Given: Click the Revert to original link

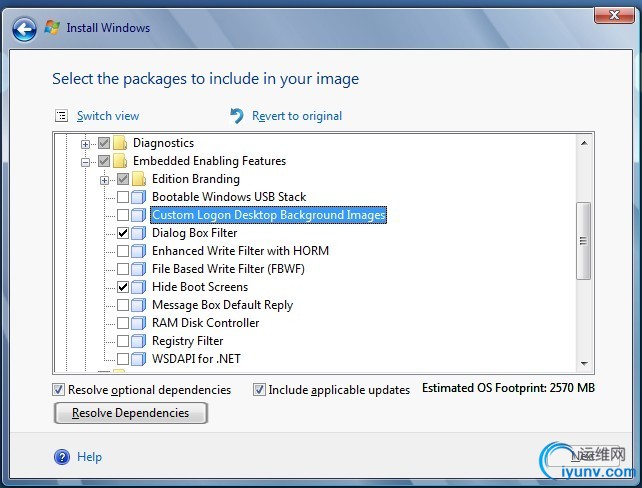Looking at the screenshot, I should (297, 116).
